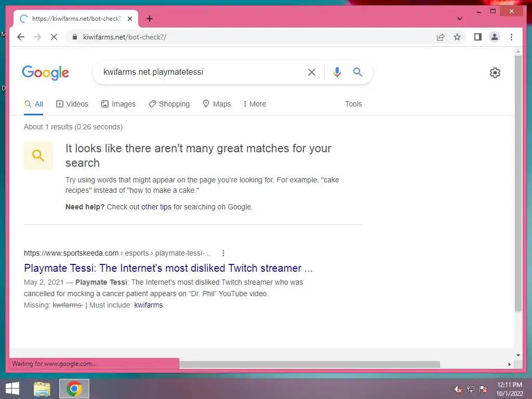
Task: Open Action Center flag icon
Action: click(x=483, y=389)
